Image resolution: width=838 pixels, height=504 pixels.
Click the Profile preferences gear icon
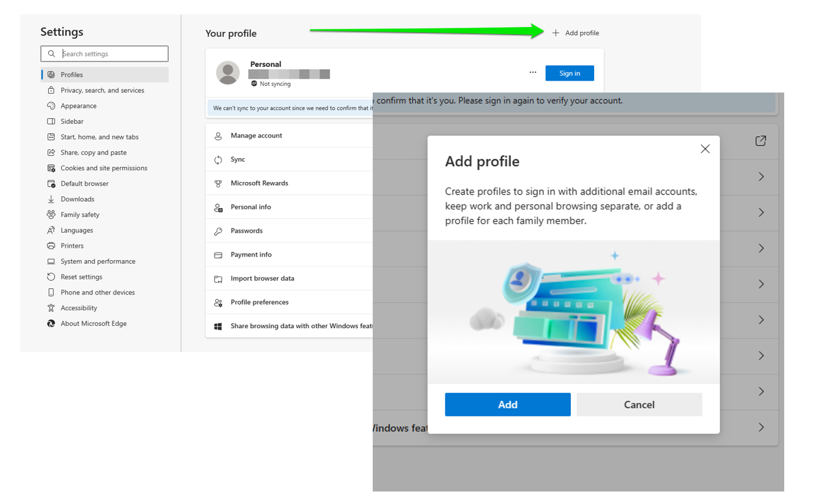(218, 302)
